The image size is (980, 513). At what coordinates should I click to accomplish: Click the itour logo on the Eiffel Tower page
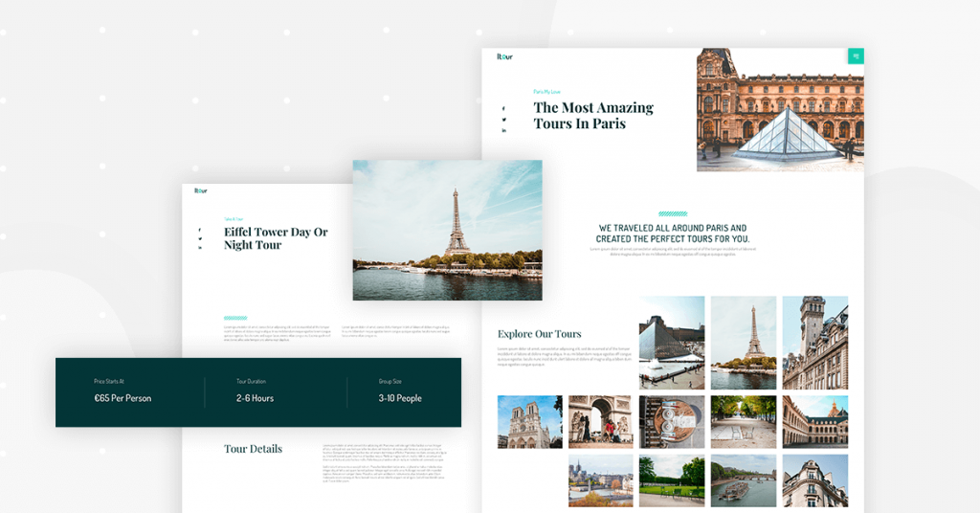pyautogui.click(x=201, y=190)
